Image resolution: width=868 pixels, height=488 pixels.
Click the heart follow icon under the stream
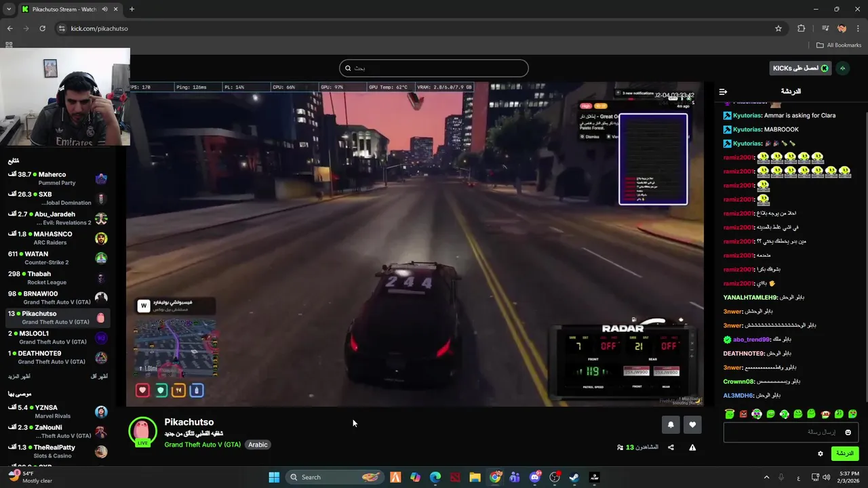692,424
